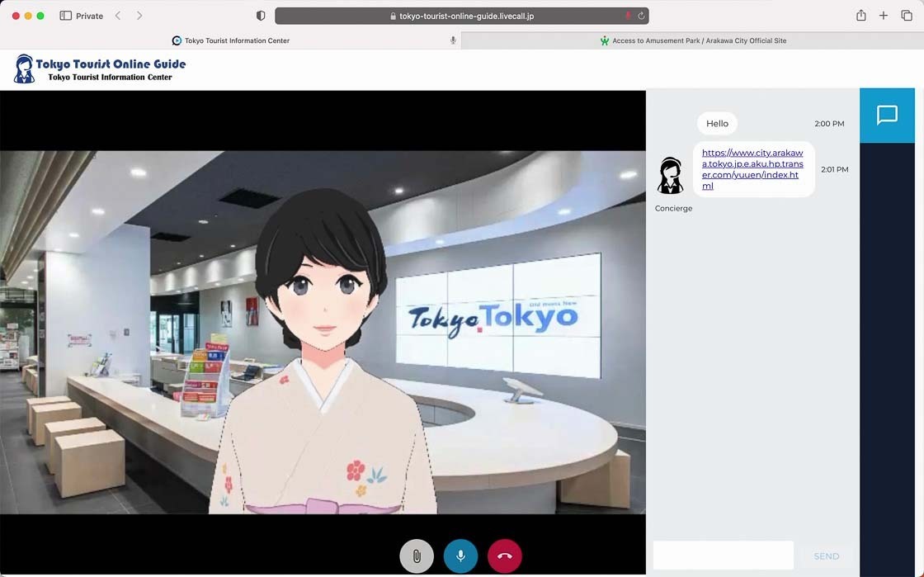The height and width of the screenshot is (577, 924).
Task: End the call with the red hang-up button
Action: [504, 556]
